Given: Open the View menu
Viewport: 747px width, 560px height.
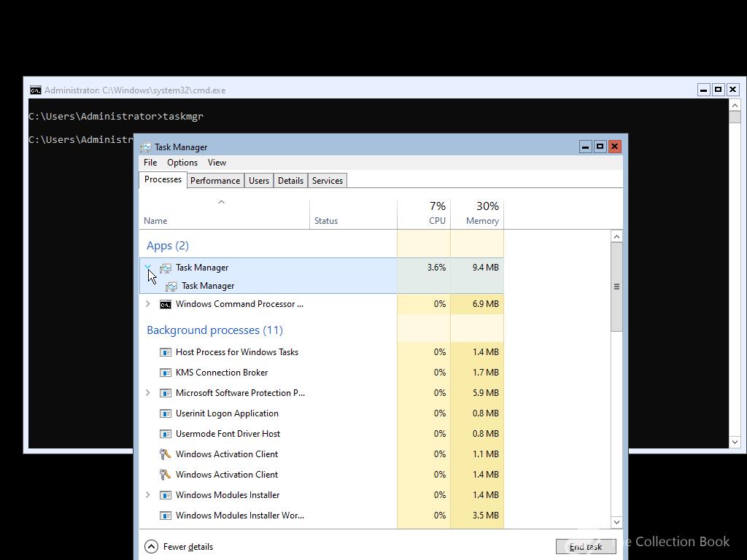Looking at the screenshot, I should pos(217,163).
